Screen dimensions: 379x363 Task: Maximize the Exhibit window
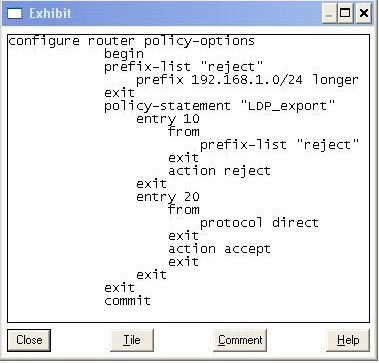click(x=346, y=13)
